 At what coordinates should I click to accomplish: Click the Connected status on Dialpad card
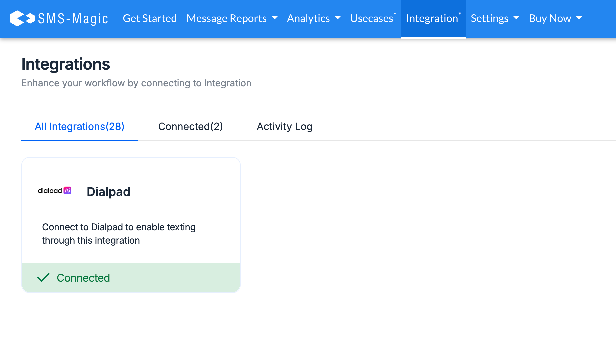(x=131, y=278)
